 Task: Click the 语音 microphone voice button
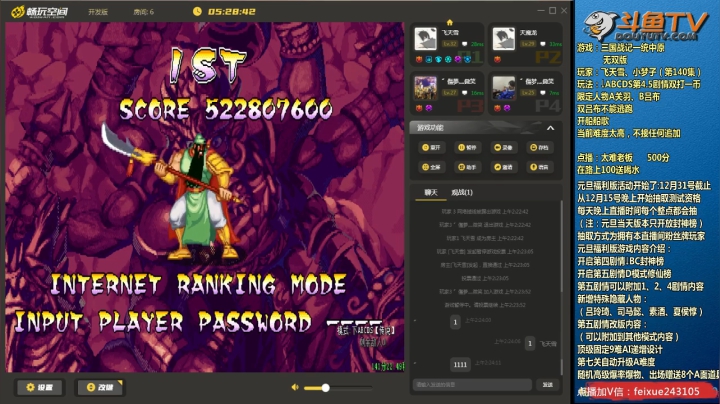(540, 167)
